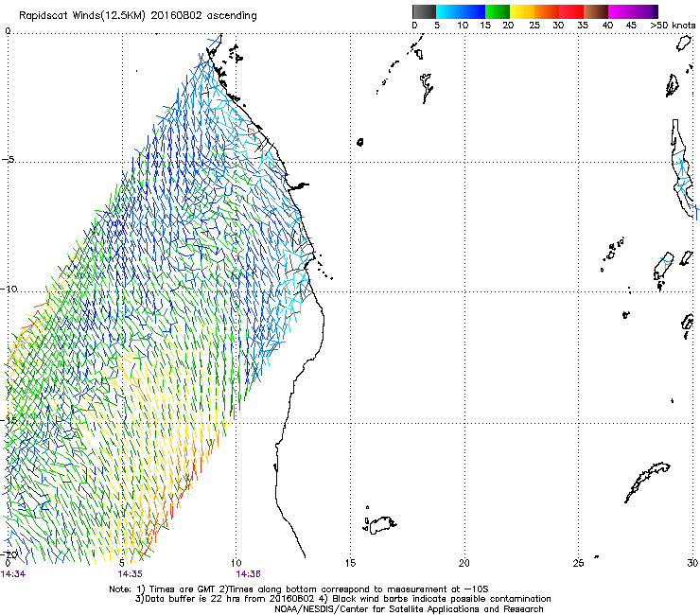Click the '10' longitude axis label
Image resolution: width=700 pixels, height=615 pixels.
pyautogui.click(x=236, y=563)
